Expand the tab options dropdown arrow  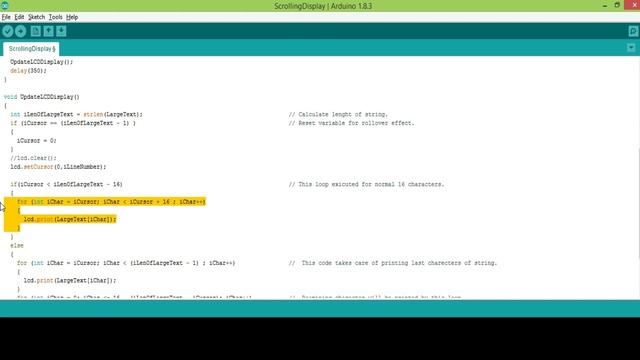[631, 48]
